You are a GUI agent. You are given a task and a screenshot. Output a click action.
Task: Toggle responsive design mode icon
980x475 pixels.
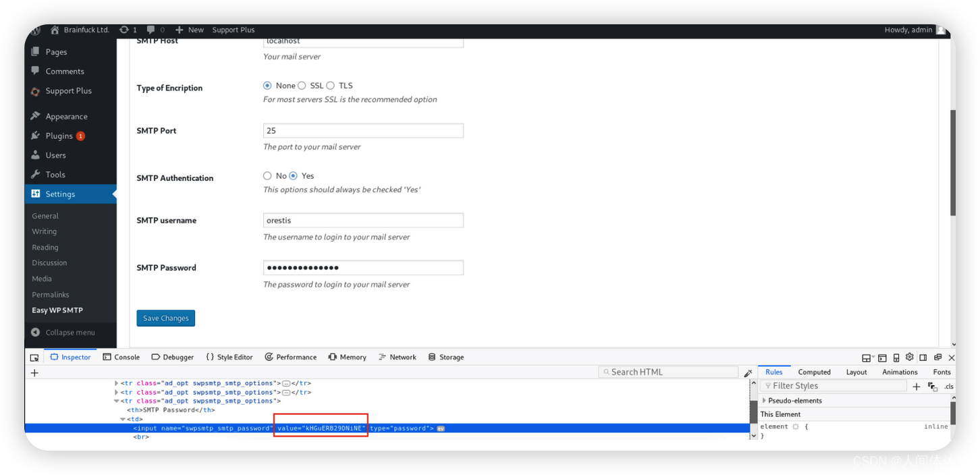pyautogui.click(x=896, y=358)
